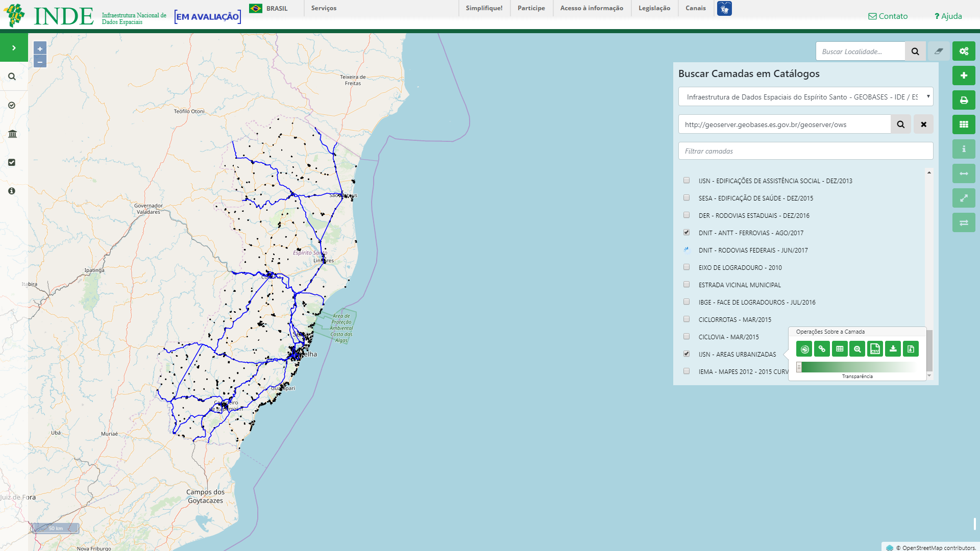980x551 pixels.
Task: Open the Simplifique! menu item
Action: pyautogui.click(x=484, y=8)
